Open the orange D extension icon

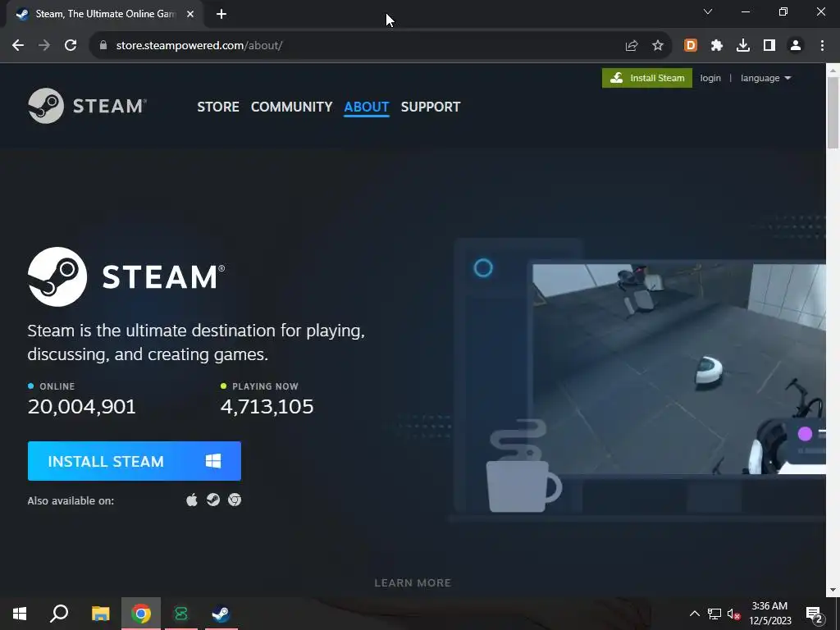(691, 46)
